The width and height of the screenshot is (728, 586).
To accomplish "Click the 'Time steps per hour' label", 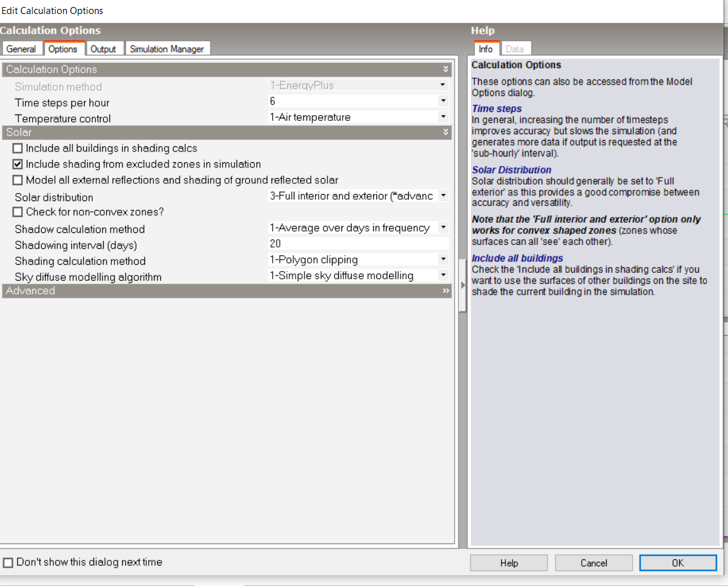I will pyautogui.click(x=62, y=102).
